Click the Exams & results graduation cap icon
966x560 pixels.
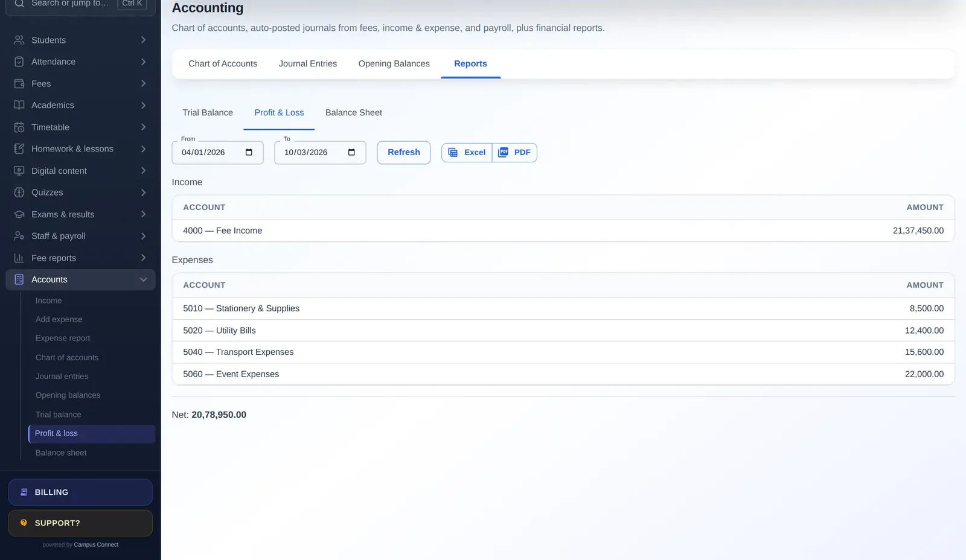[x=19, y=214]
